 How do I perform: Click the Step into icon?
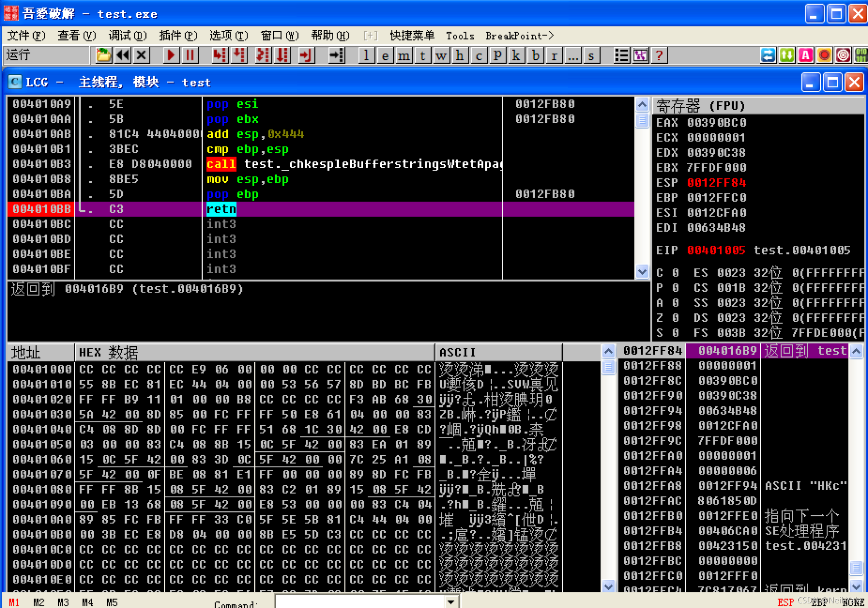click(x=220, y=55)
